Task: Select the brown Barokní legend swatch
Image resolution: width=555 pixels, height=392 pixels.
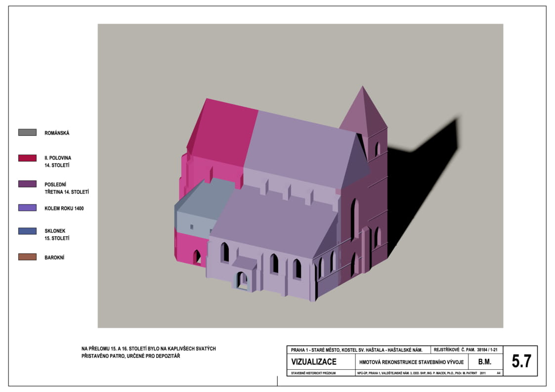Action: coord(27,257)
